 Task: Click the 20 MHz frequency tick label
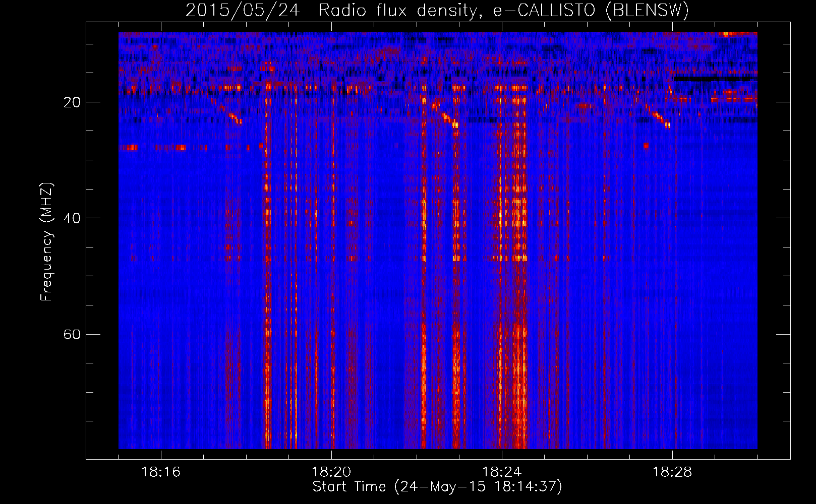(72, 102)
